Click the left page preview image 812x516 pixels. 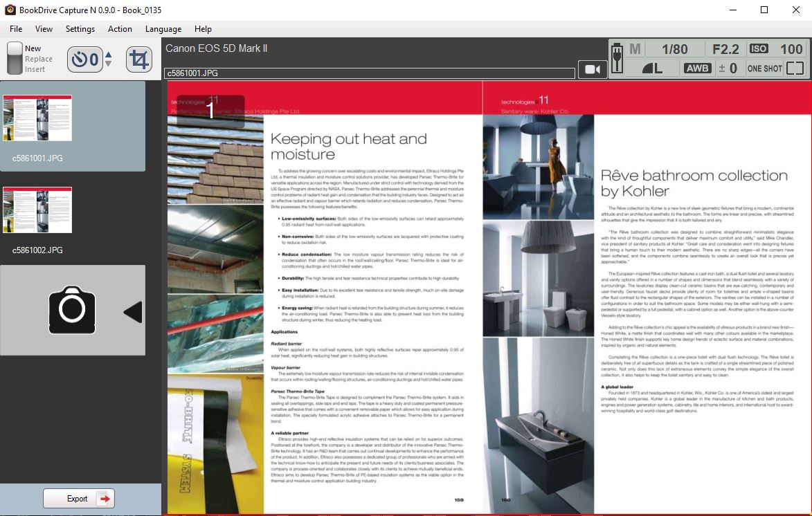tap(325, 297)
